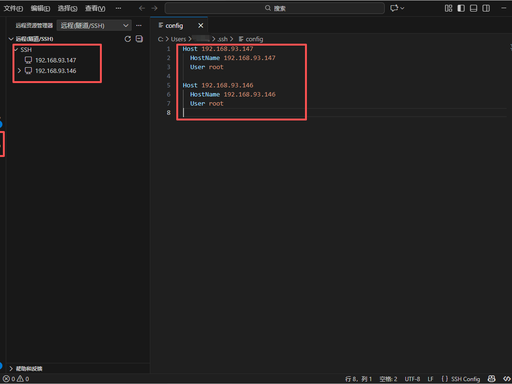Click line 7 User root
The width and height of the screenshot is (512, 384).
click(x=207, y=104)
